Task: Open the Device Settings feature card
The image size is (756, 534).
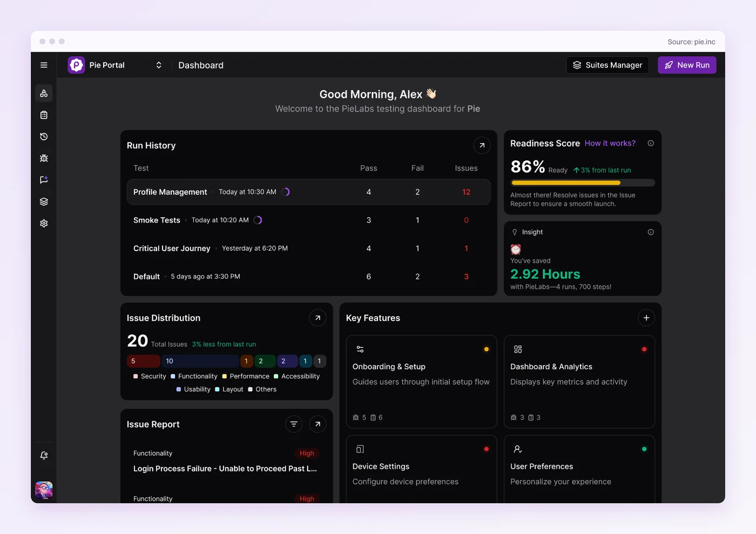Action: [421, 469]
